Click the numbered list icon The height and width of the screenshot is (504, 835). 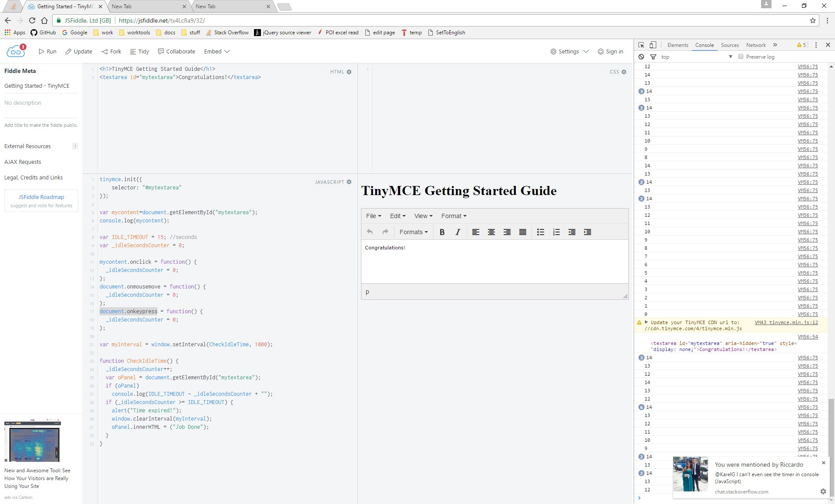pos(556,232)
